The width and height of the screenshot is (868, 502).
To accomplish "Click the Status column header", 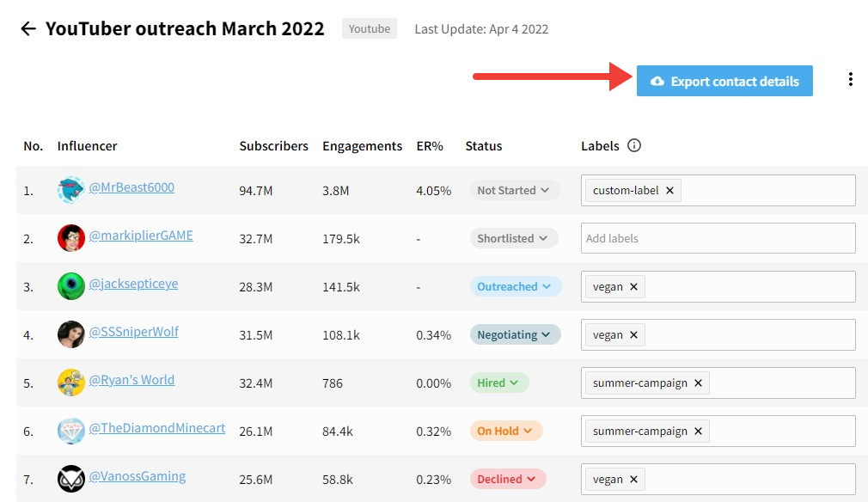I will [x=483, y=146].
